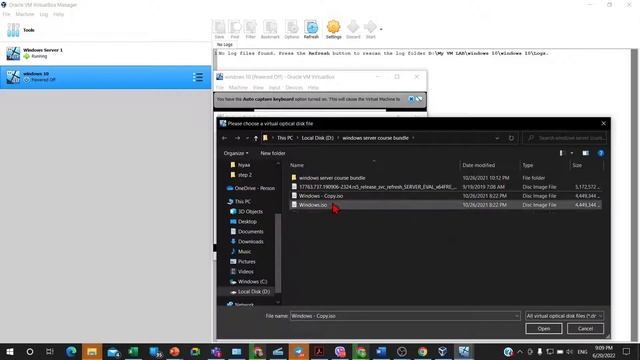Click the navigation pane scrollbar
Image resolution: width=640 pixels, height=360 pixels.
point(278,253)
